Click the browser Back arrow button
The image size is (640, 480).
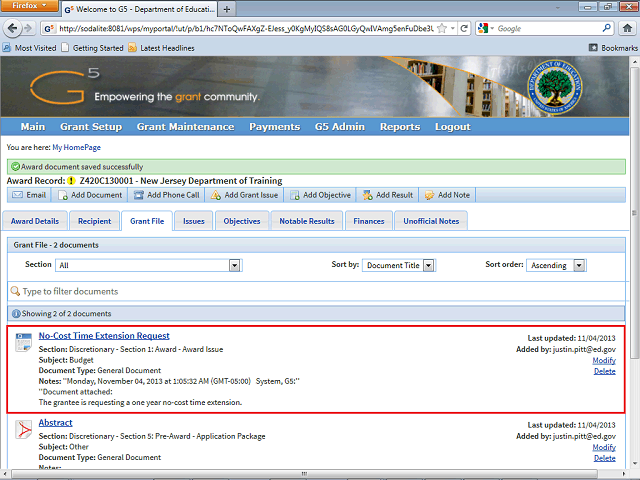point(12,28)
